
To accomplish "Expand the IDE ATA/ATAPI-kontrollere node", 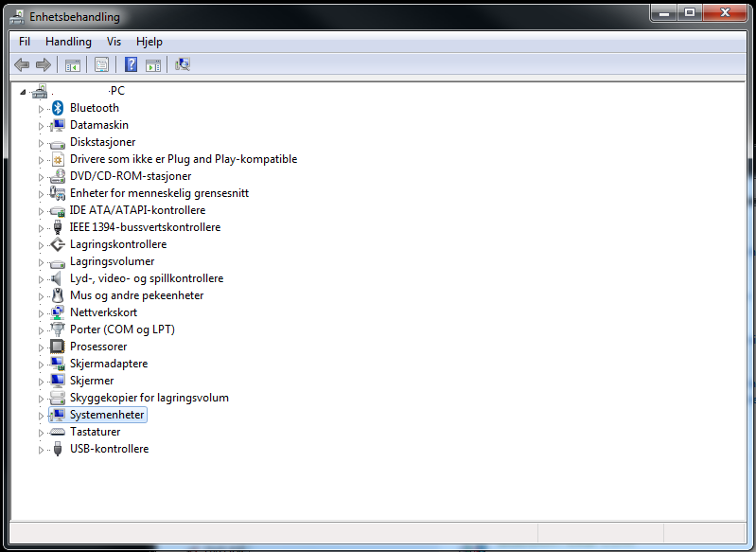I will pos(41,211).
